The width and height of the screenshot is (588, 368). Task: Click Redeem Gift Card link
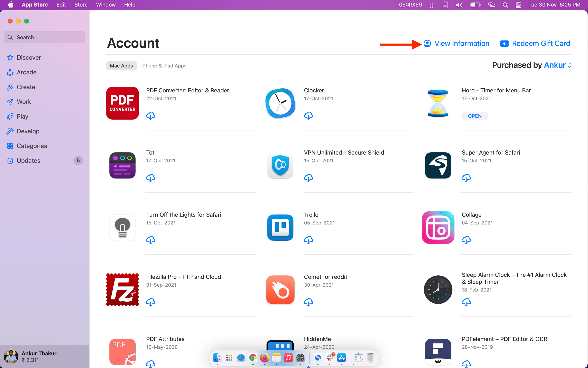[535, 44]
